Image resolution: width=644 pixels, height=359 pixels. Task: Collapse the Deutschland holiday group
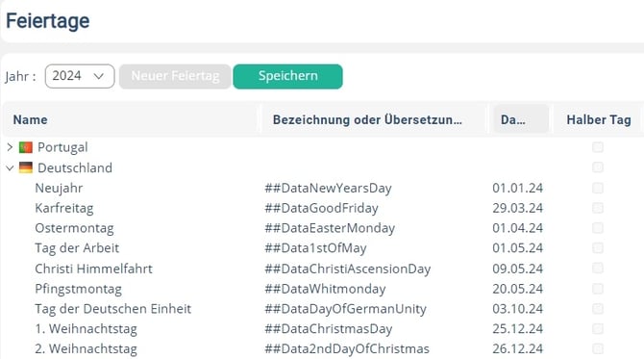point(10,167)
